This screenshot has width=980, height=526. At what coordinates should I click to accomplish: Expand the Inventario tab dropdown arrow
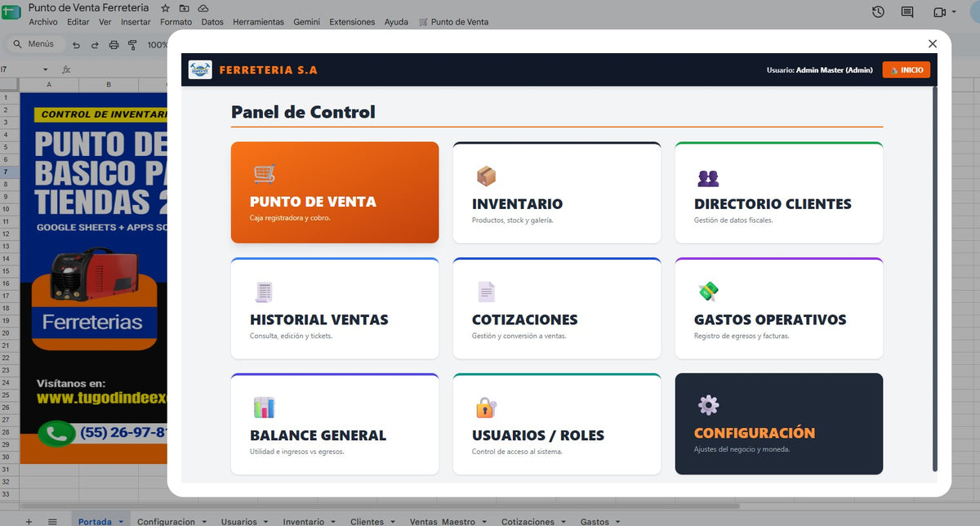tap(333, 521)
